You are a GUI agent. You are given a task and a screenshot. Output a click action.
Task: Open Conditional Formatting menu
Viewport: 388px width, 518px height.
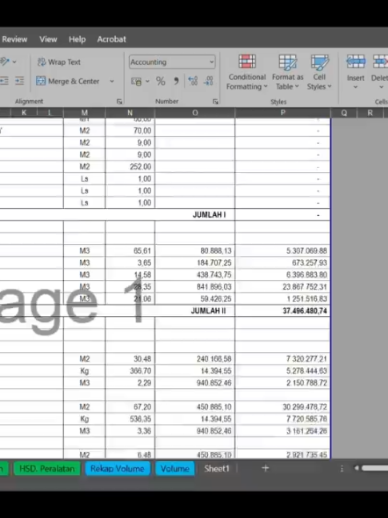click(x=247, y=72)
